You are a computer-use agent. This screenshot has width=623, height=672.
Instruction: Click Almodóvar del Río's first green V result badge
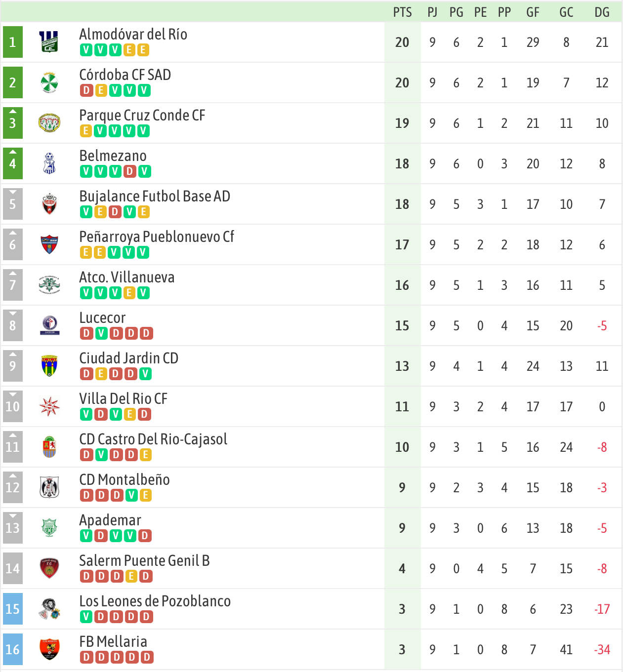click(86, 50)
